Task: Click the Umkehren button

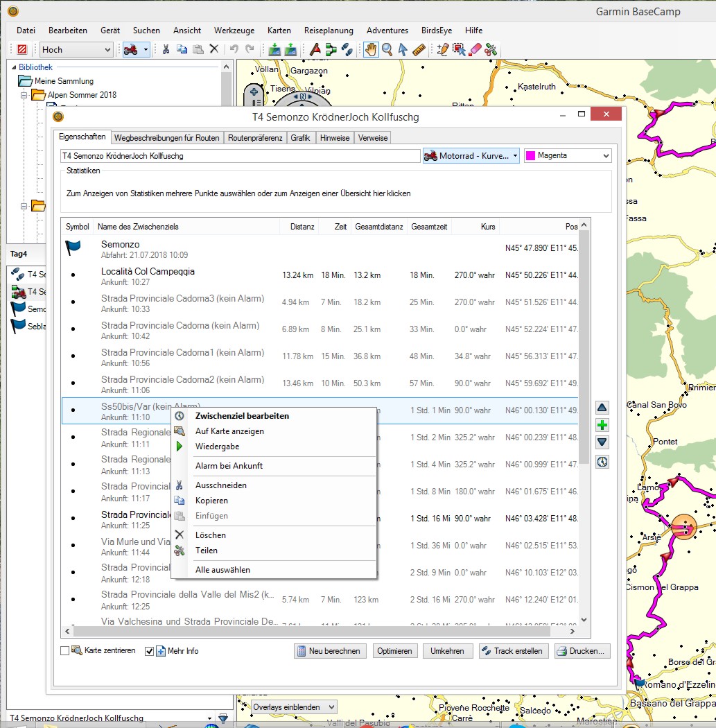Action: 447,651
